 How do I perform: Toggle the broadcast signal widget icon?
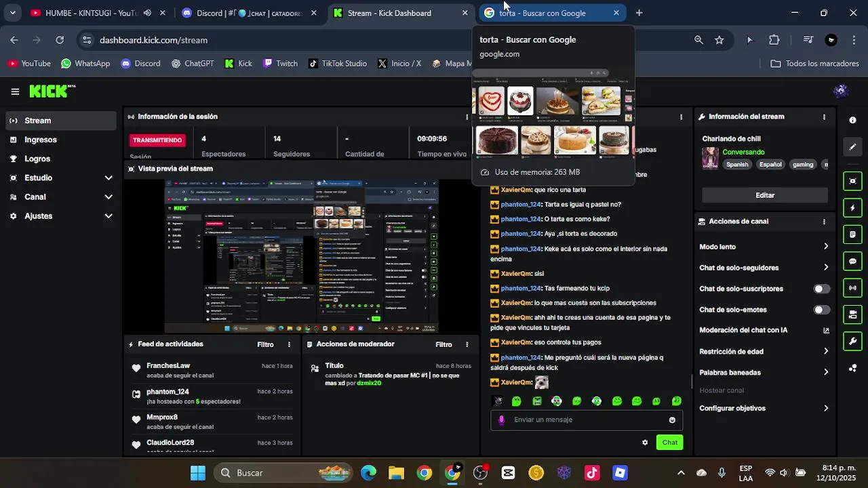852,288
